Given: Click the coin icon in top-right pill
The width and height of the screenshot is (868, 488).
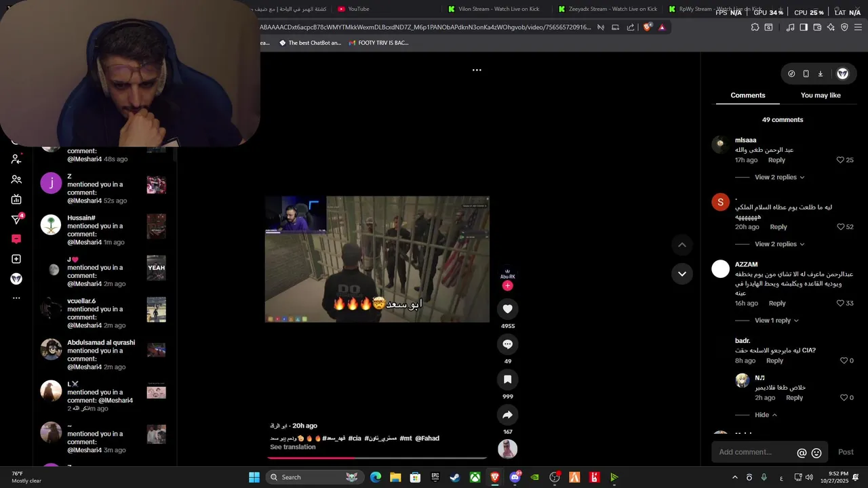Looking at the screenshot, I should (791, 74).
